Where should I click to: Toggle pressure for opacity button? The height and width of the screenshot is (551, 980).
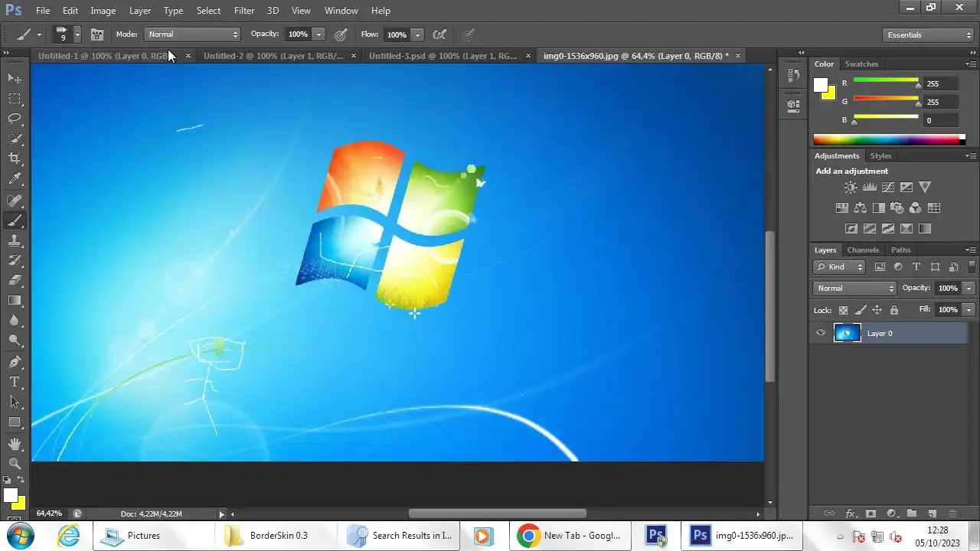pos(341,34)
